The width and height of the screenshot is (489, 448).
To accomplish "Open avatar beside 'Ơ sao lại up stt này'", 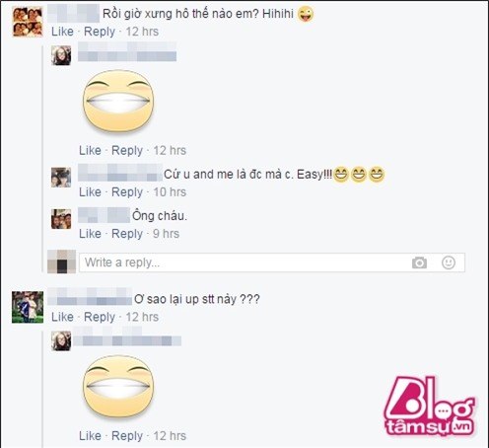I will coord(28,307).
